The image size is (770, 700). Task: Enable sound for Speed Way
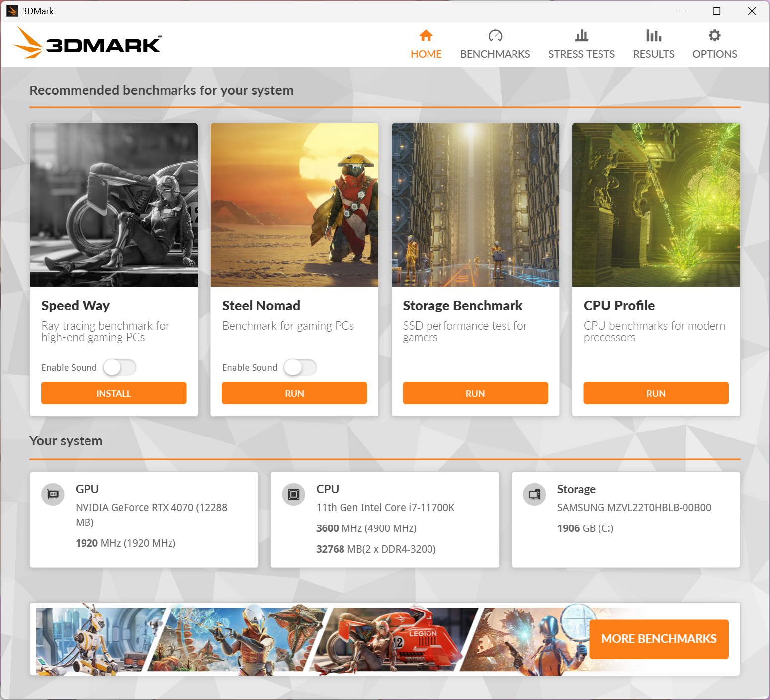(x=119, y=367)
